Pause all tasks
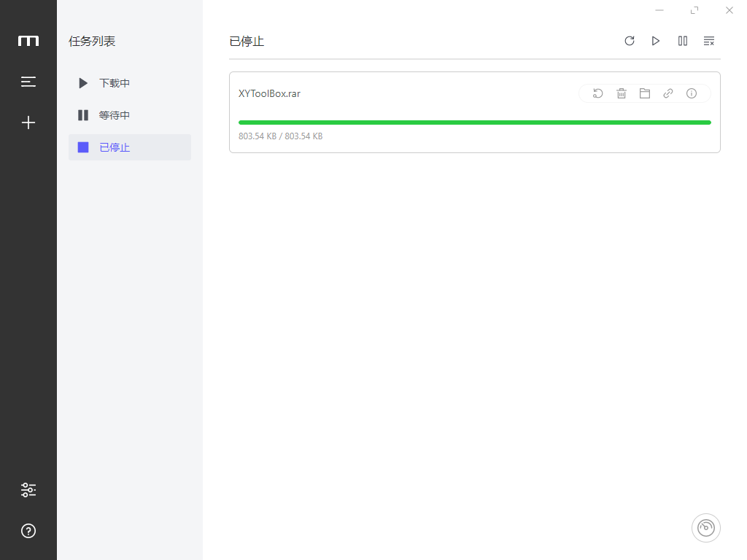Screen dimensions: 747x560 pyautogui.click(x=682, y=41)
